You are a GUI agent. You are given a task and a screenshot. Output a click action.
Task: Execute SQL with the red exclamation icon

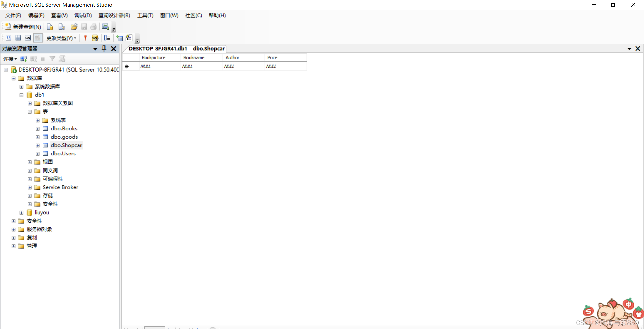(x=85, y=38)
